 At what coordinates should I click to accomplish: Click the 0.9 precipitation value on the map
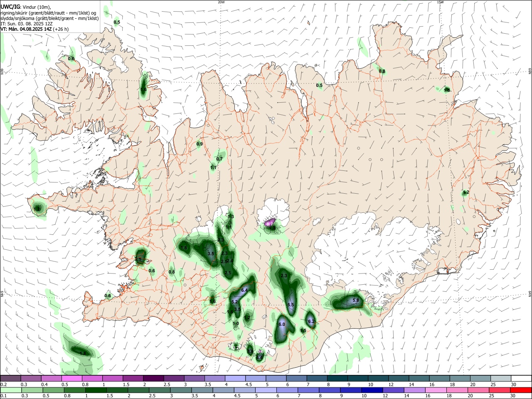199,144
